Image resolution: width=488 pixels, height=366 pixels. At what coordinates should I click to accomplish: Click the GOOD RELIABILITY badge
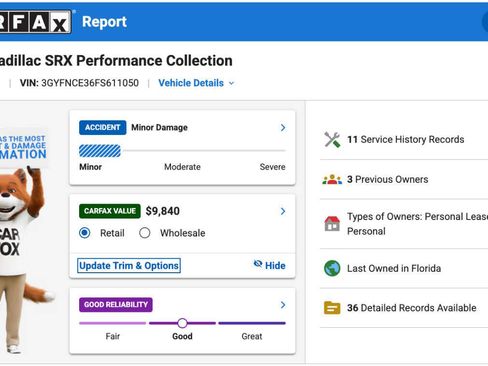tap(116, 305)
